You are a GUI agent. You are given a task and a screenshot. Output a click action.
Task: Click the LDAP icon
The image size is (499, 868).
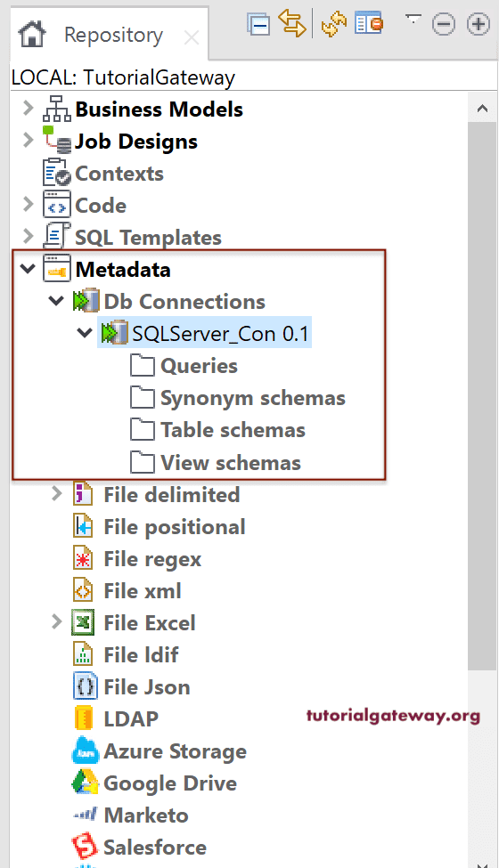click(x=84, y=718)
